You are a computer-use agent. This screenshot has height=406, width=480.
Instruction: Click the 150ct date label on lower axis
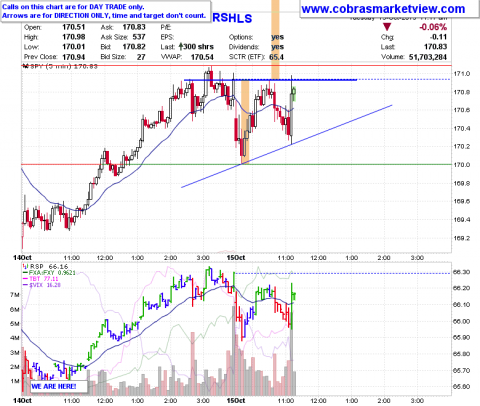pos(236,401)
